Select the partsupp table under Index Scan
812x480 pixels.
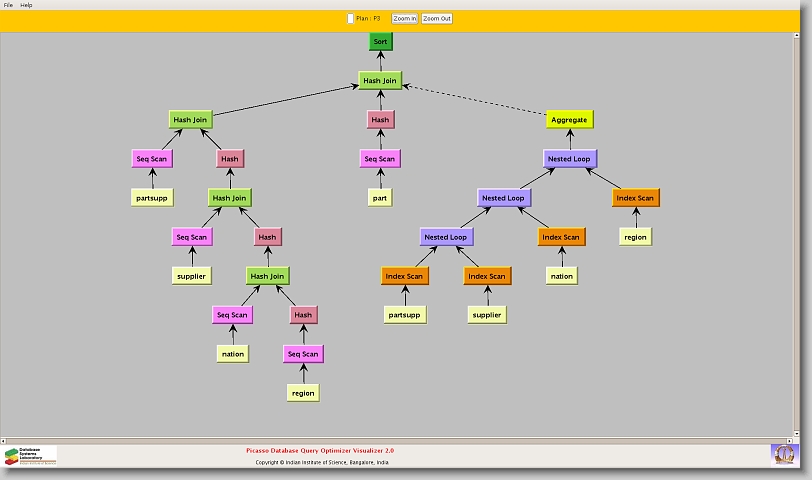click(404, 315)
